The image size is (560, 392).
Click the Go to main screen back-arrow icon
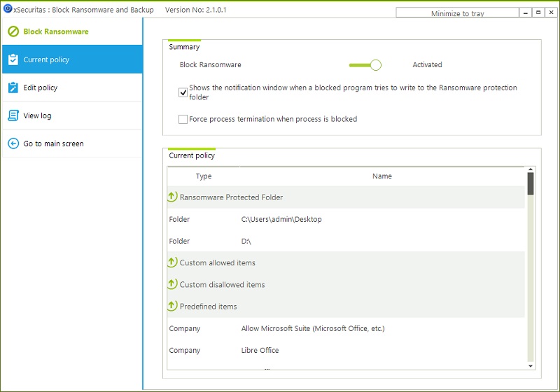13,143
